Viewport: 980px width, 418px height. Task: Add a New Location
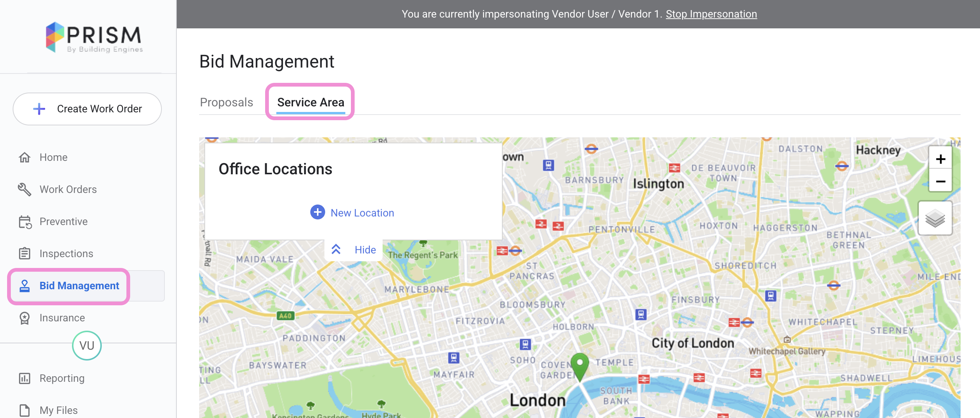352,213
